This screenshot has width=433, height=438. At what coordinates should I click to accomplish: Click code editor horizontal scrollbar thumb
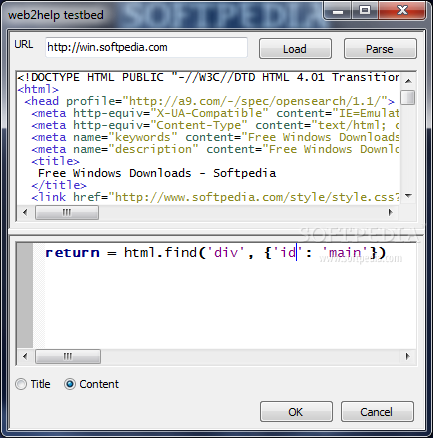[68, 356]
